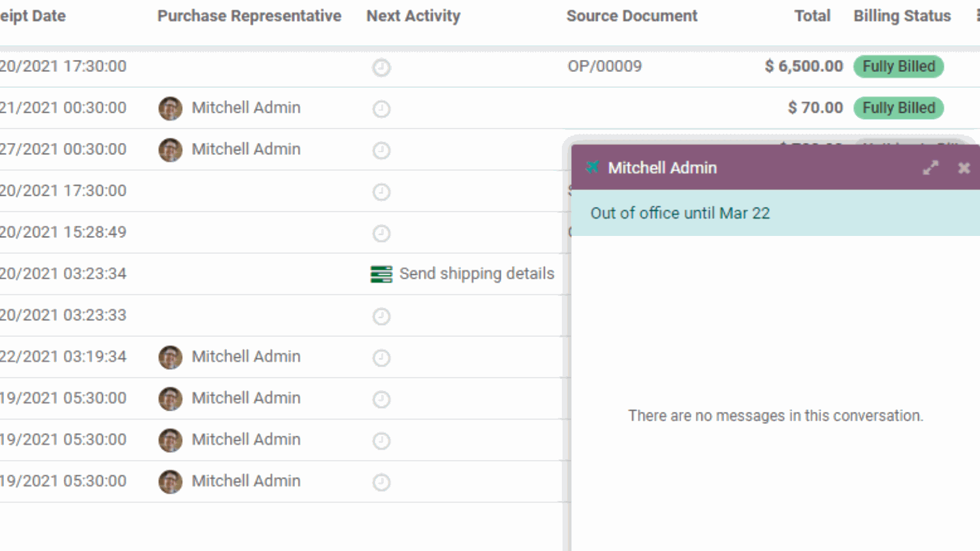980x551 pixels.
Task: Click Mitchell Admin avatar in the 21/2021 00:30:00 row
Action: pyautogui.click(x=170, y=108)
